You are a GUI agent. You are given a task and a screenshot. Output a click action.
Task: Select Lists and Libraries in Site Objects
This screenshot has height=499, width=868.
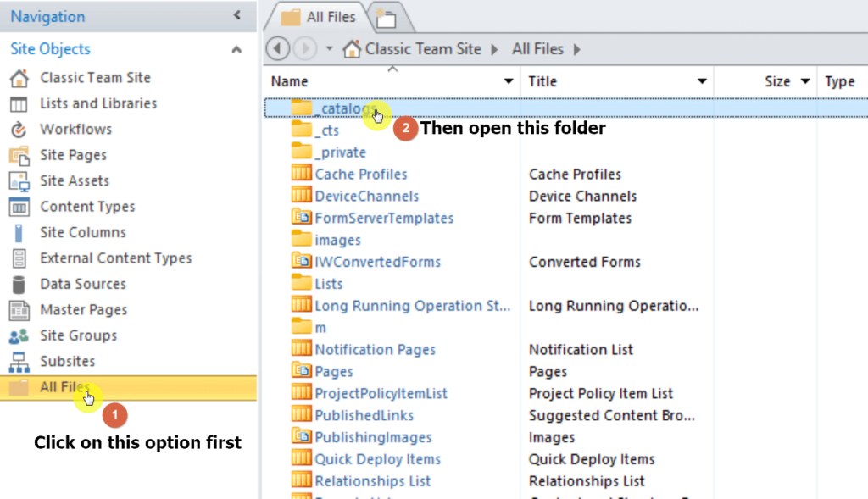(x=98, y=104)
